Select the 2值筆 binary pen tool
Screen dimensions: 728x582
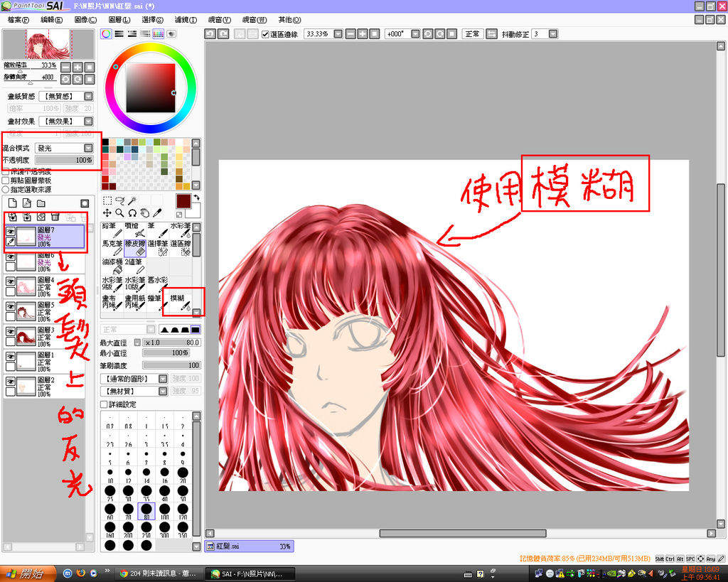click(134, 266)
